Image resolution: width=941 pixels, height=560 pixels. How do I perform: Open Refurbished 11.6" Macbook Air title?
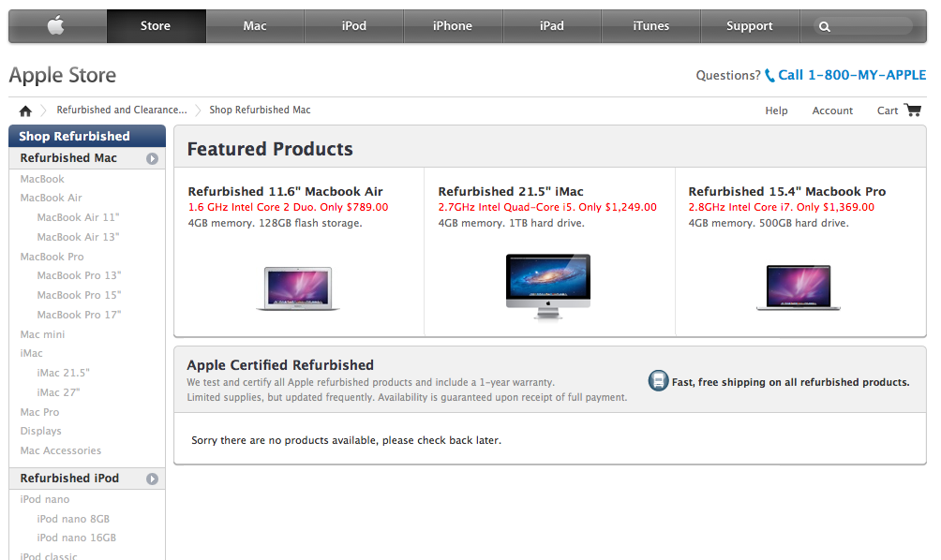click(285, 191)
